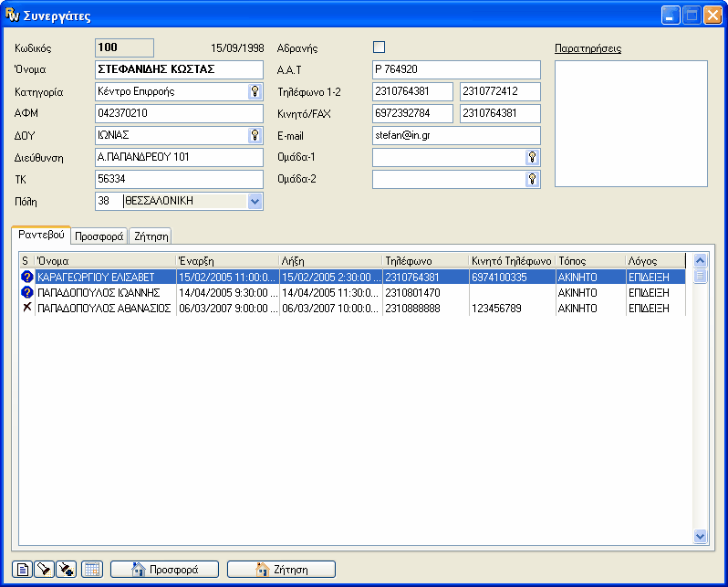Click the S status column header

click(27, 261)
